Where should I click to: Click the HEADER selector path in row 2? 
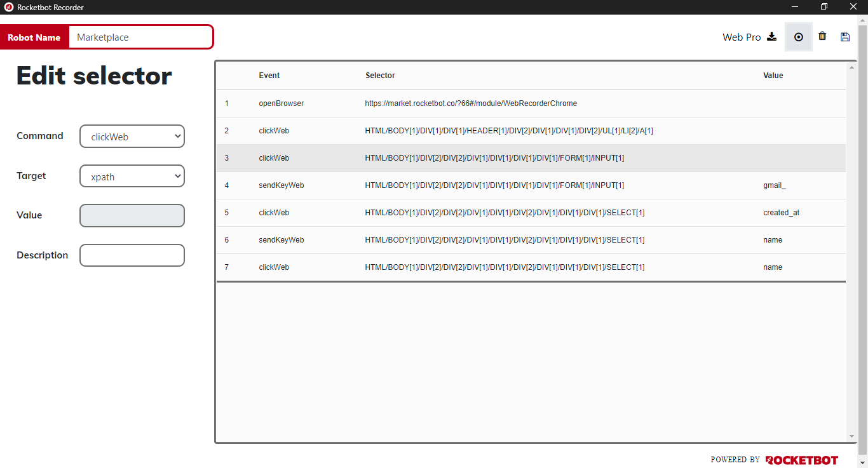[509, 131]
